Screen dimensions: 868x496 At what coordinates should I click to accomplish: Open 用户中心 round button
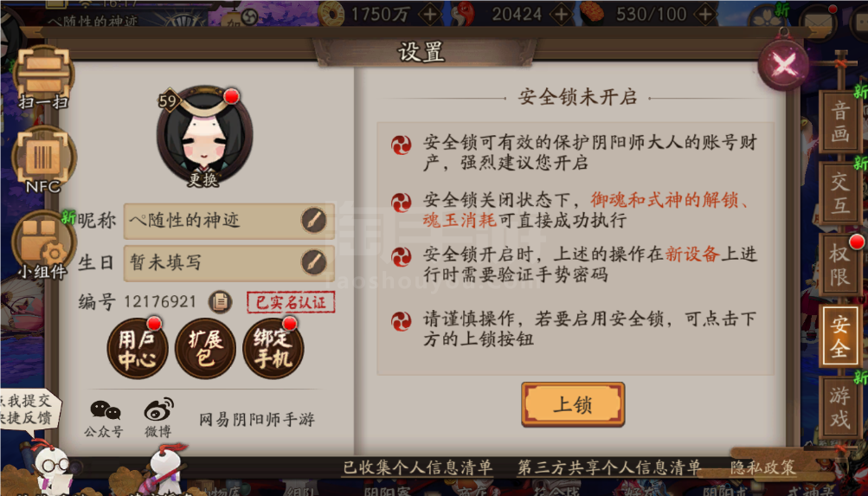click(x=138, y=349)
